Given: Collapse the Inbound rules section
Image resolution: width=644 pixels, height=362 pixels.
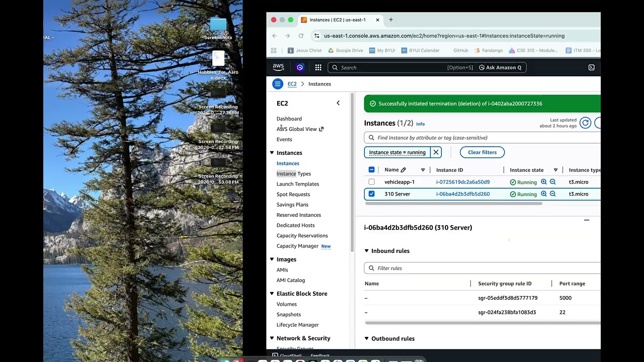Looking at the screenshot, I should pos(366,251).
